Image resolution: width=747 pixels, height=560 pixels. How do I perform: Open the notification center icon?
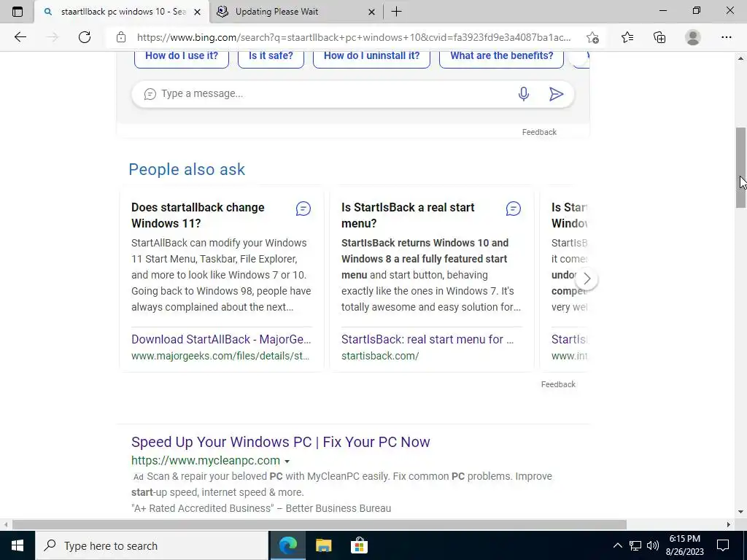723,545
